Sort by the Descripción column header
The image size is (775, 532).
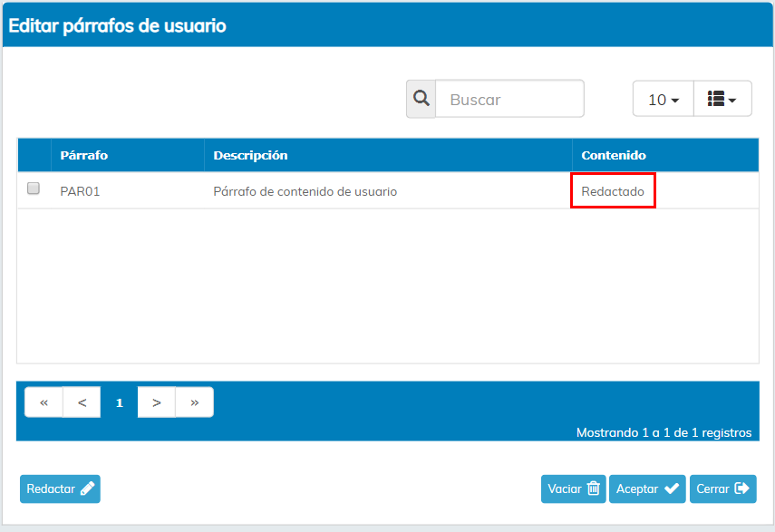(250, 155)
